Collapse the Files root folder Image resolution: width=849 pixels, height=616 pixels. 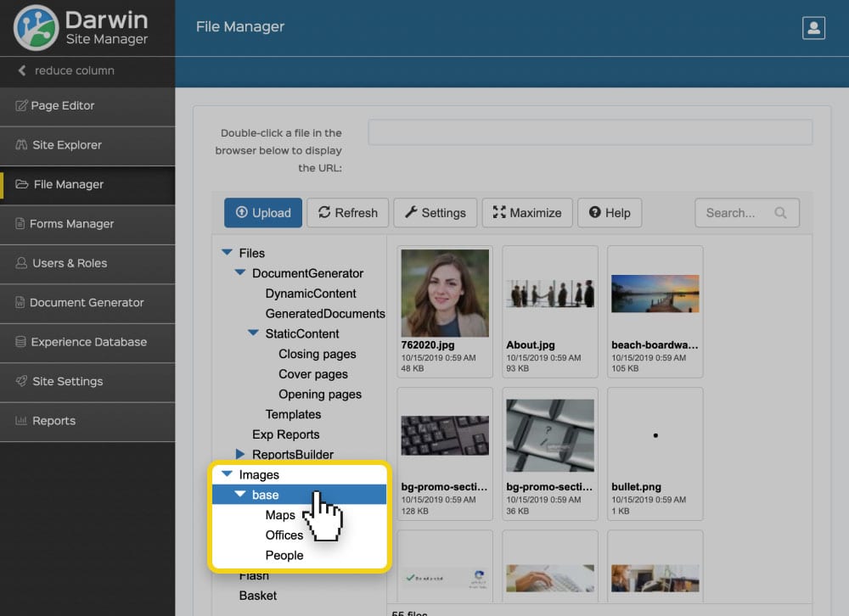pyautogui.click(x=227, y=252)
